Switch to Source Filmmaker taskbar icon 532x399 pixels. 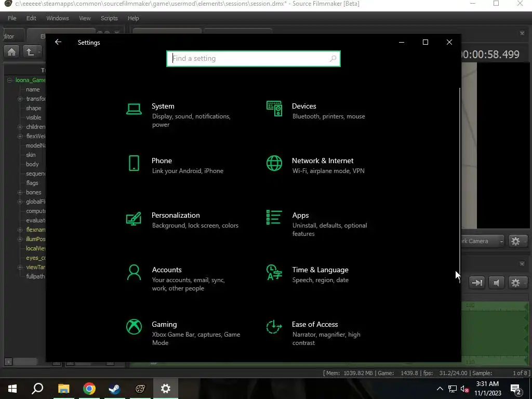(140, 389)
